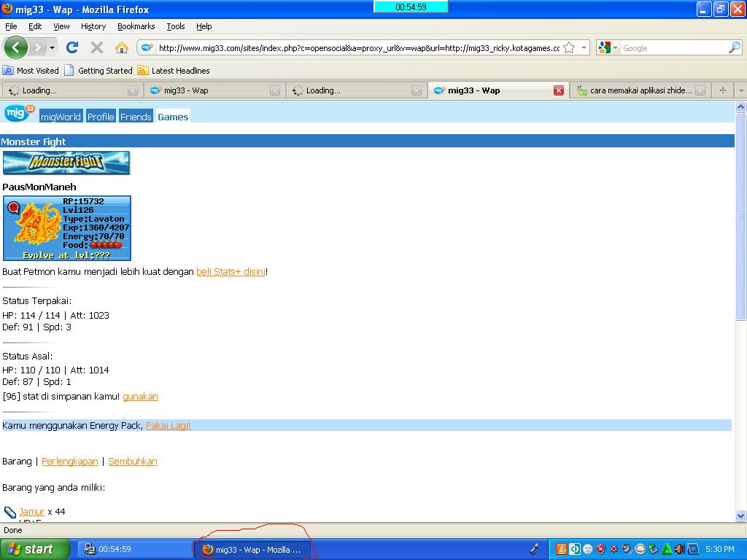Click the search magnifier icon
This screenshot has width=747, height=560.
point(735,47)
